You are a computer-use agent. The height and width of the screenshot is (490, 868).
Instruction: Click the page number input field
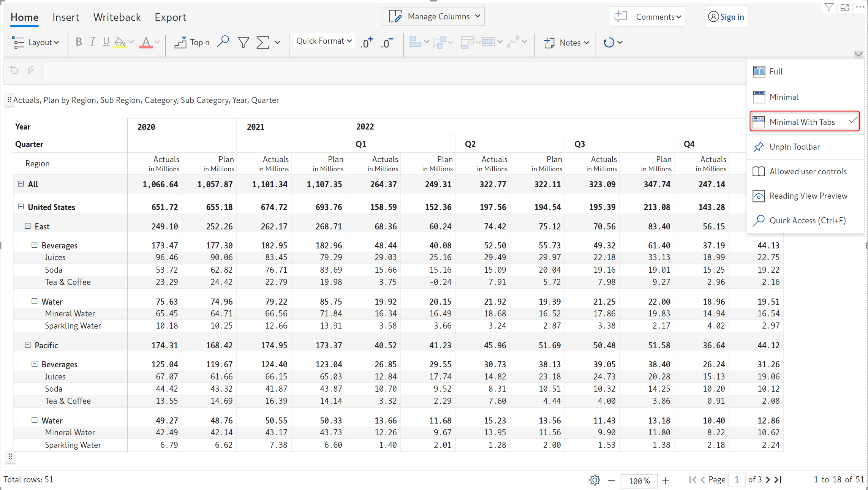pyautogui.click(x=737, y=480)
